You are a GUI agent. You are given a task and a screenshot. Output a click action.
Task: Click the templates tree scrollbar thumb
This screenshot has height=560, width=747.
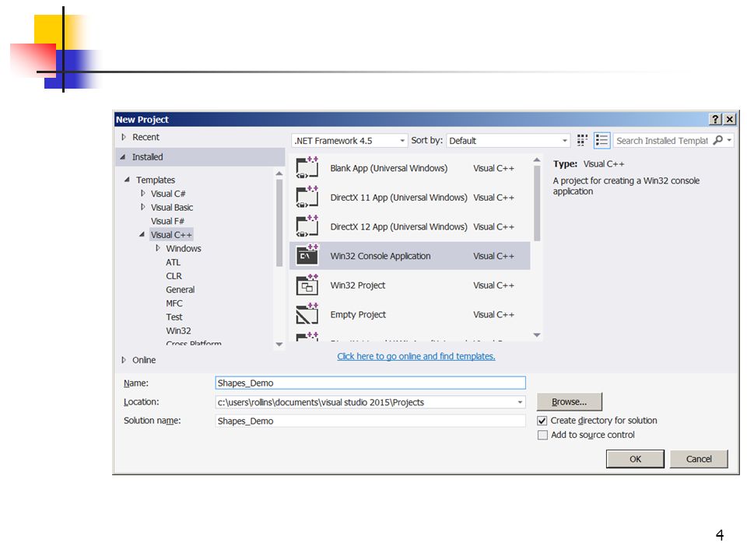coord(279,223)
